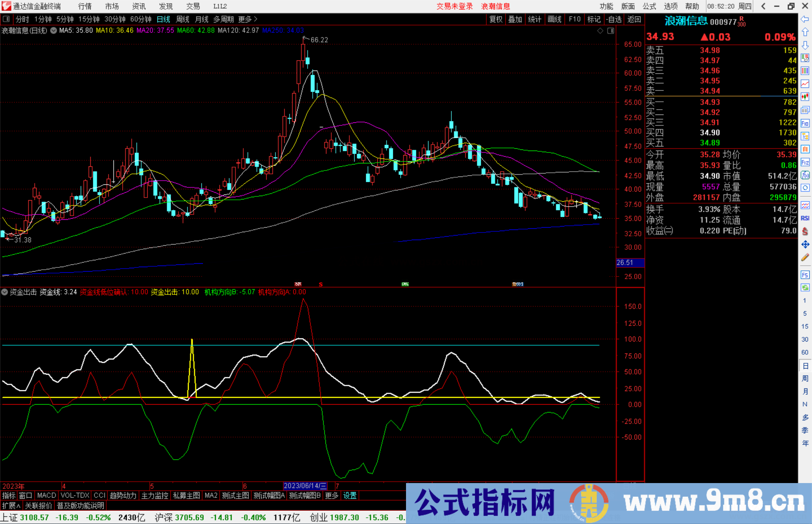Screen dimensions: 812x524
Task: Click the checklist icon with checkmark in sidebar
Action: pyautogui.click(x=805, y=58)
